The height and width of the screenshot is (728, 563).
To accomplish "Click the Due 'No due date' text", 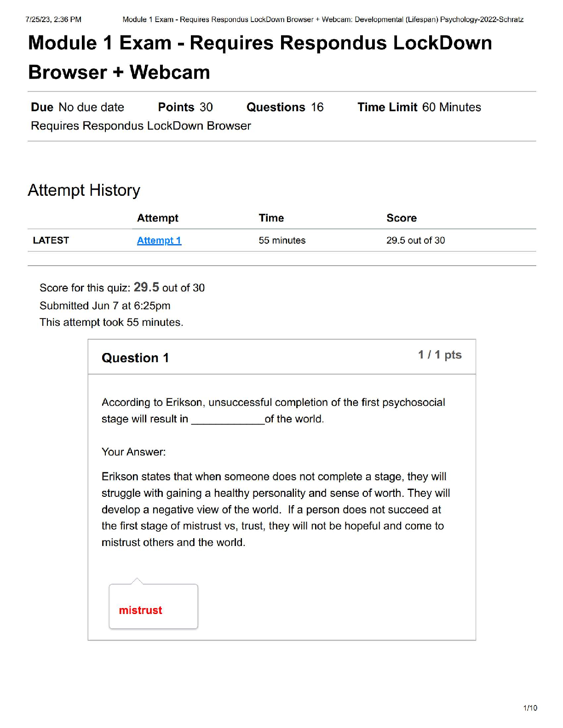I will tap(78, 107).
